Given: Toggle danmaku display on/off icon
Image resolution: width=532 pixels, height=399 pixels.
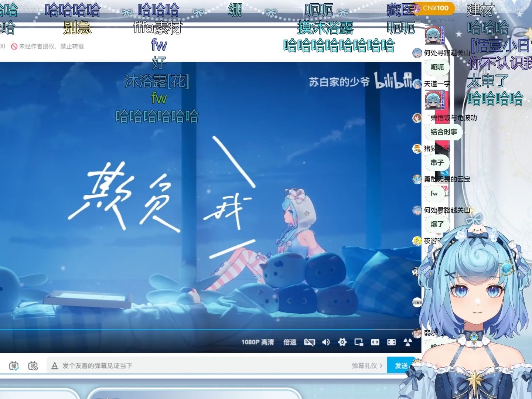Looking at the screenshot, I should tap(14, 366).
